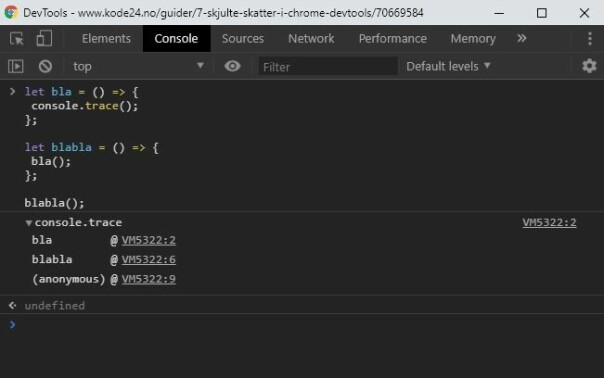Open the Sources tab
Screen dimensions: 604x378
(243, 39)
